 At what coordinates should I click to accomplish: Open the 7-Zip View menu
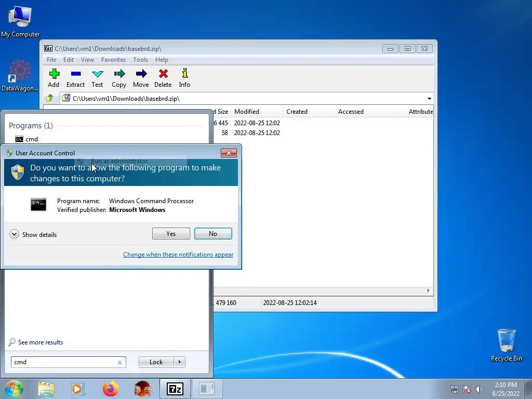pos(87,60)
